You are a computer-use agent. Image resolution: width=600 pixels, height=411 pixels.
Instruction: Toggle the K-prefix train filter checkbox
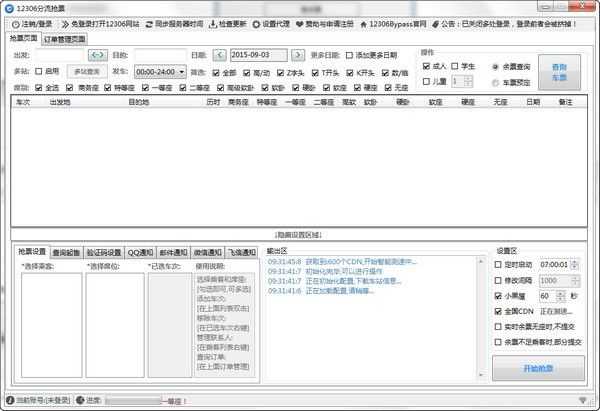(350, 73)
